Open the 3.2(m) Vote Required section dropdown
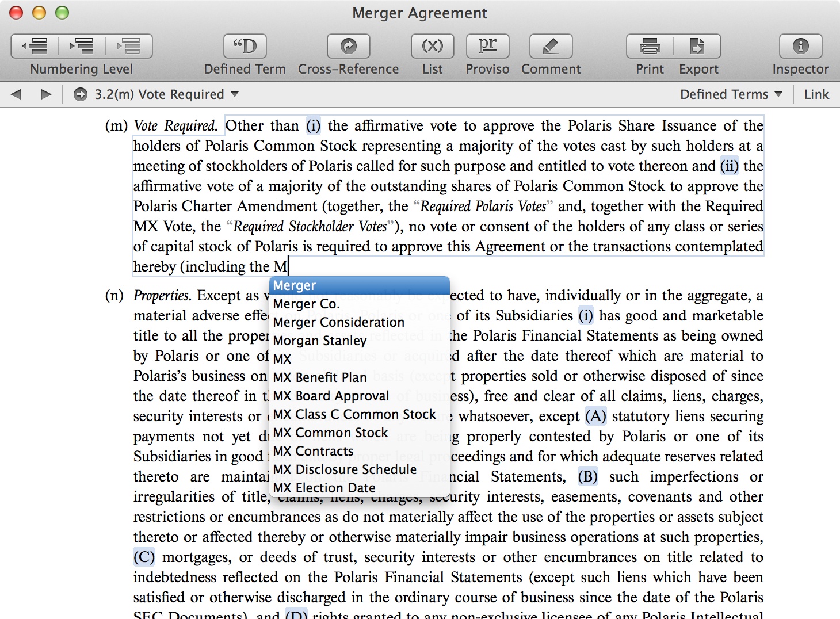 click(166, 94)
